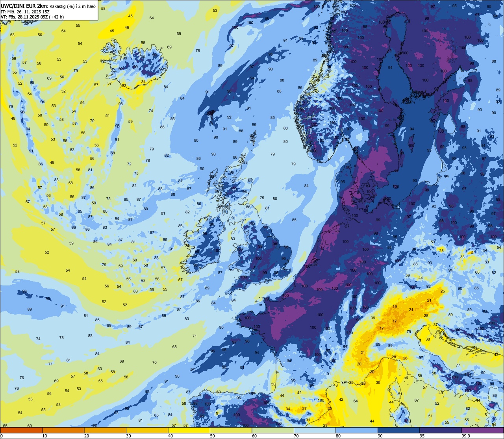Click the humidity value '72' in the Atlantic

pyautogui.click(x=129, y=164)
